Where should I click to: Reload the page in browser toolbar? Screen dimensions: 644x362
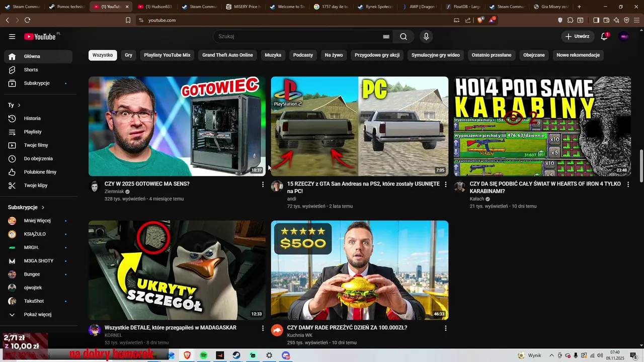click(x=27, y=20)
